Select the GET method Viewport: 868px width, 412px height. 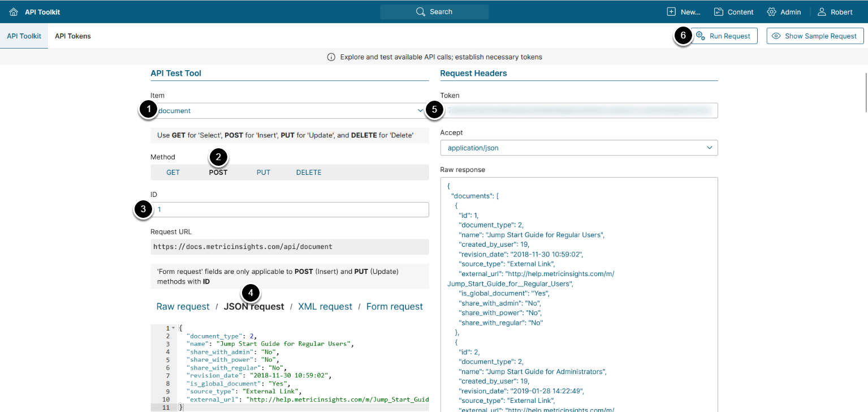pos(173,173)
